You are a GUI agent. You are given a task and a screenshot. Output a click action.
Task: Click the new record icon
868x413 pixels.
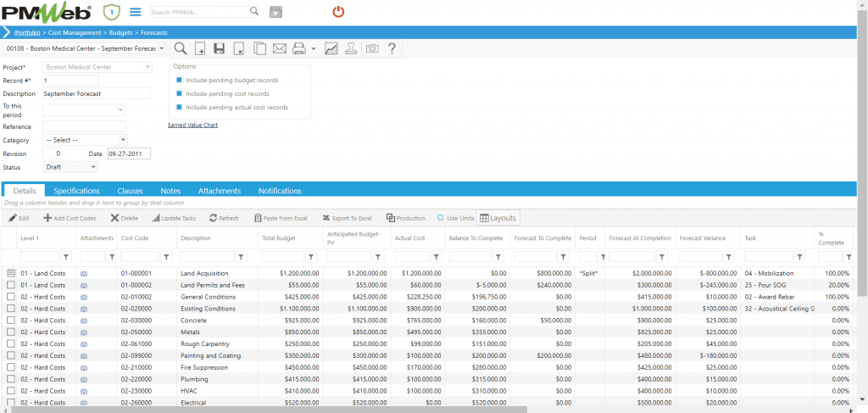click(x=200, y=48)
